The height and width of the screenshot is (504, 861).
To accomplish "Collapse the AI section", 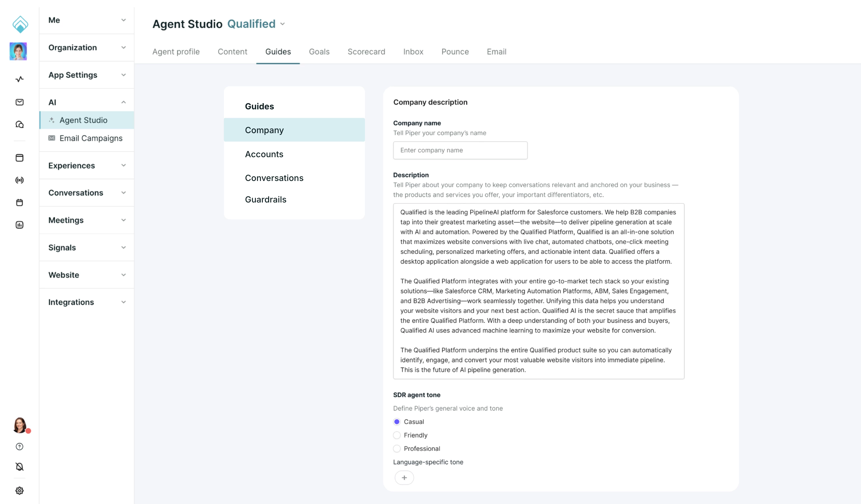I will [87, 102].
